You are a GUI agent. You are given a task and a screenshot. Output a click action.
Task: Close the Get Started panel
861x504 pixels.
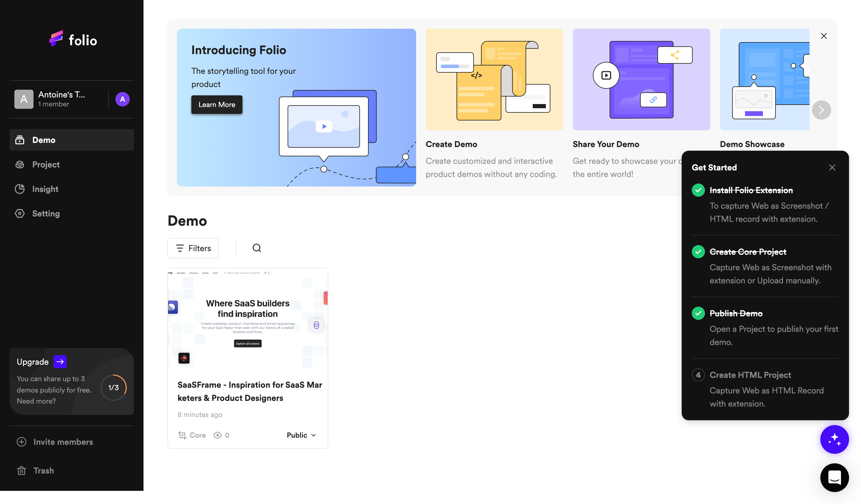832,167
